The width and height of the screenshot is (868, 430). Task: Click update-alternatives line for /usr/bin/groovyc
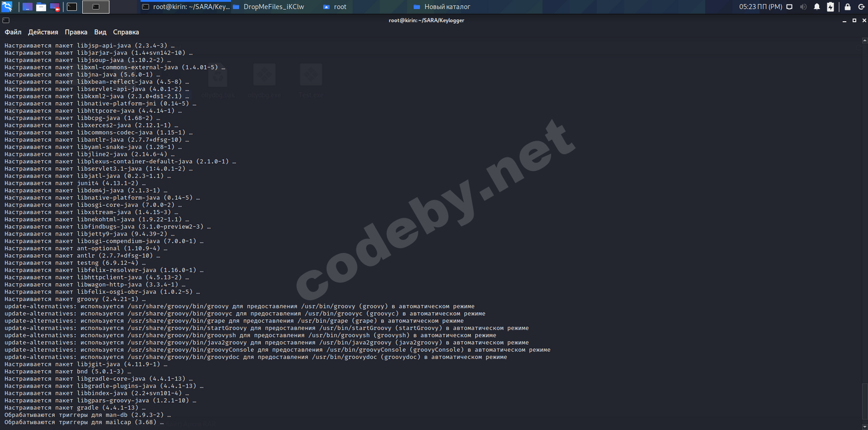point(245,314)
